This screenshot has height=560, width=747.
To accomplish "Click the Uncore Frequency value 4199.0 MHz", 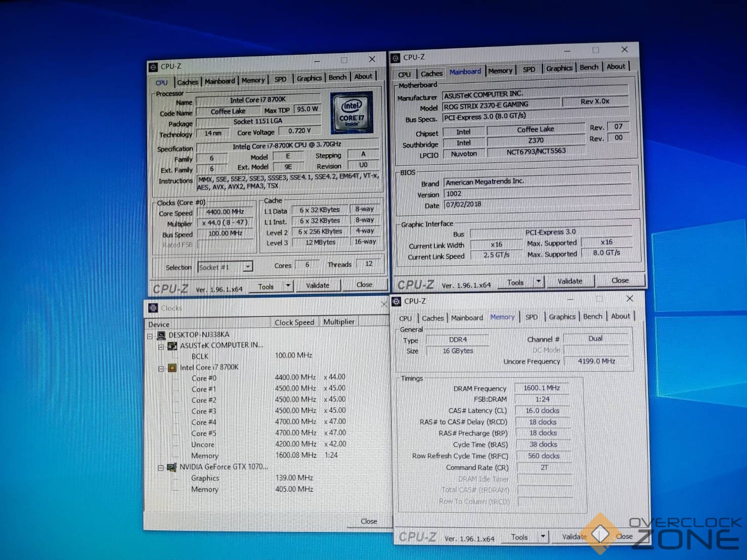I will click(596, 361).
